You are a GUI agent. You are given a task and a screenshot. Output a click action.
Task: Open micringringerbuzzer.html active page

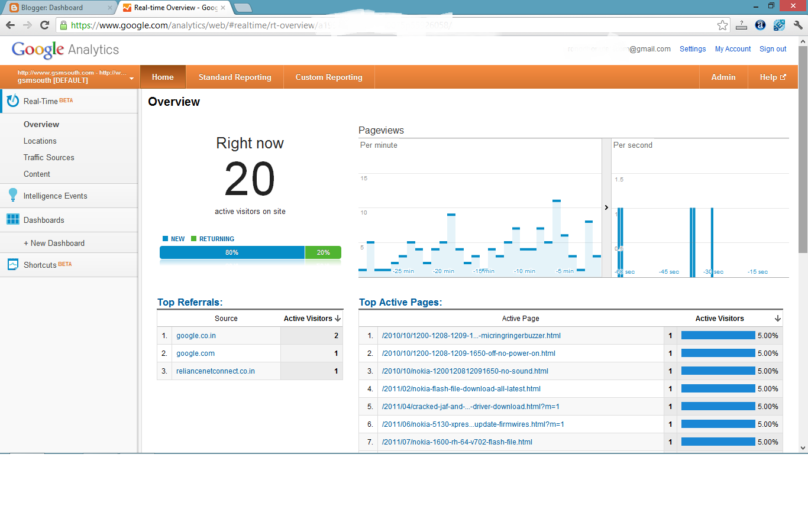[471, 335]
